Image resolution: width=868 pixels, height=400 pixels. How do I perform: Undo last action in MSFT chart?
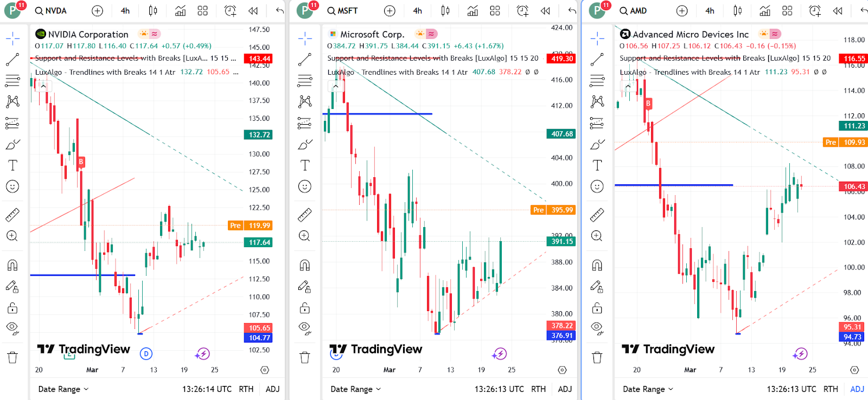(572, 11)
